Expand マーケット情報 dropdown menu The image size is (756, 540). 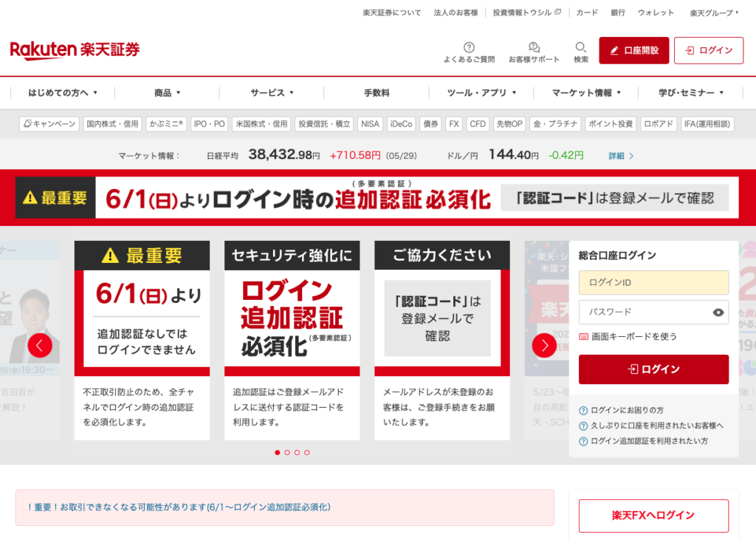point(585,92)
